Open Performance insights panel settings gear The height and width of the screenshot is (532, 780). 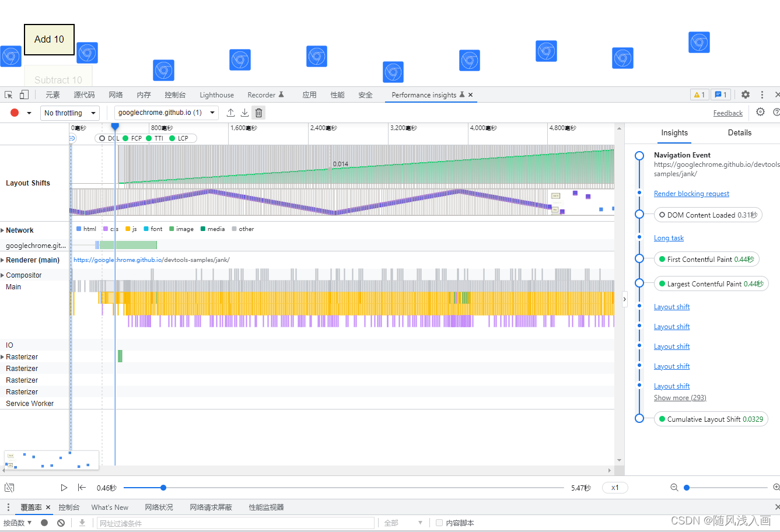760,112
